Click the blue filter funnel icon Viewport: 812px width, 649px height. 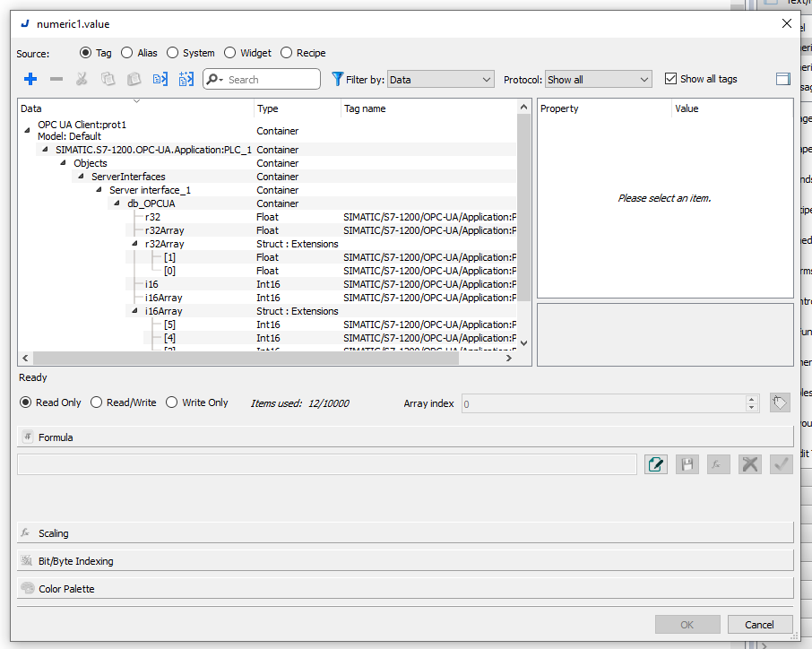tap(337, 79)
